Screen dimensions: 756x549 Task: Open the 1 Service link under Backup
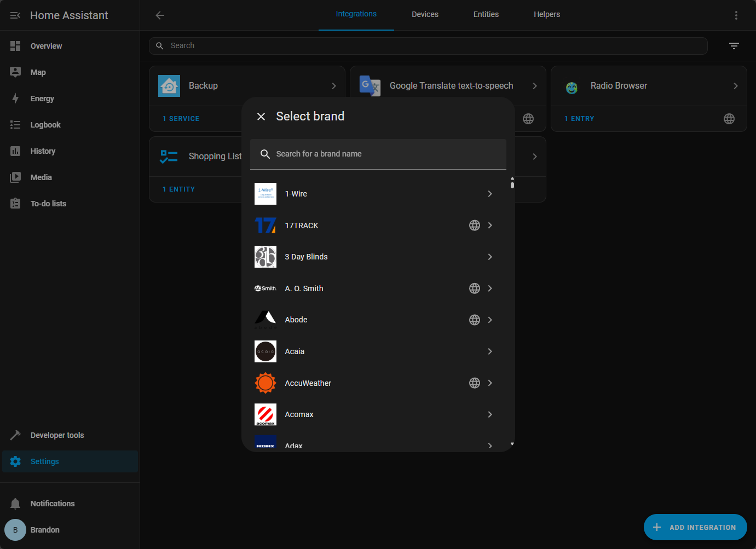point(181,119)
